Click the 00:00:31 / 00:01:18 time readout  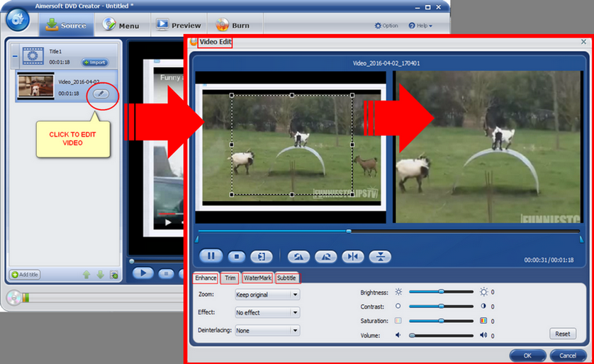pos(549,260)
